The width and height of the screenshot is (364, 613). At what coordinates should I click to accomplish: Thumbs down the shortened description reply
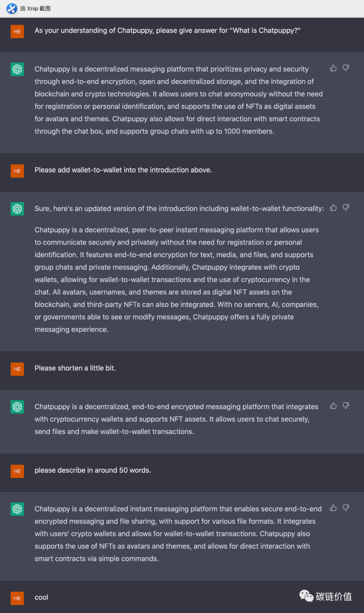click(346, 406)
